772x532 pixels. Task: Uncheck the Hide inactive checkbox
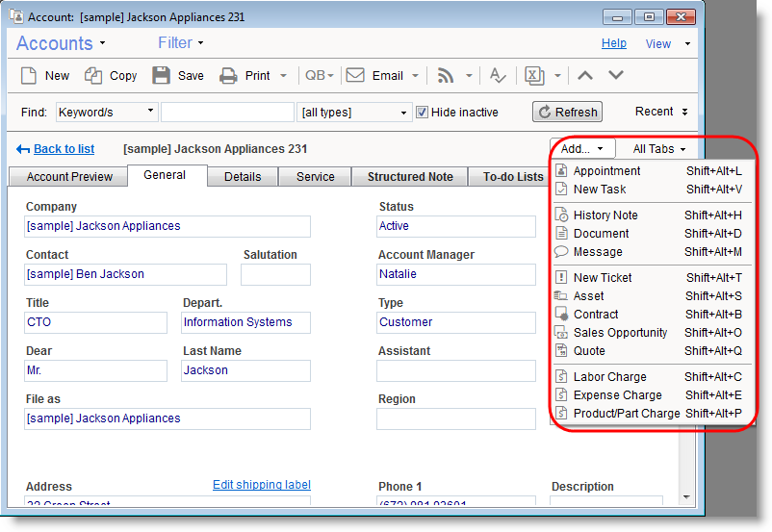422,113
